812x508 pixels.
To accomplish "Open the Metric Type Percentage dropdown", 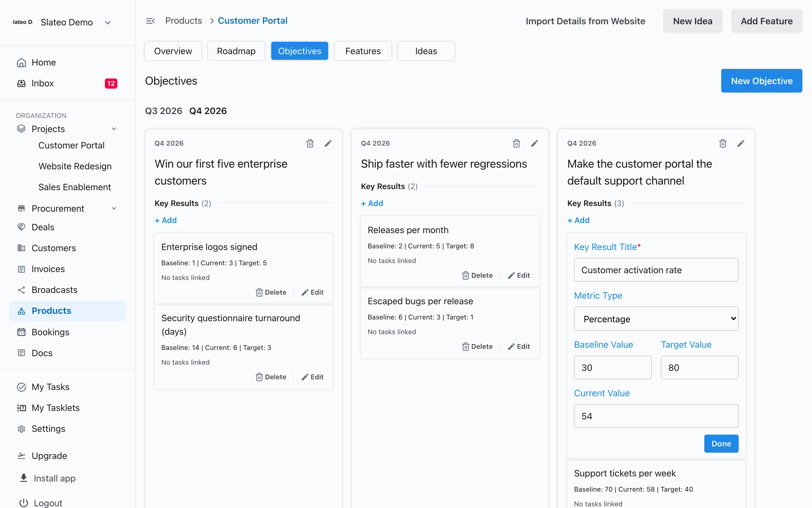I will (656, 319).
